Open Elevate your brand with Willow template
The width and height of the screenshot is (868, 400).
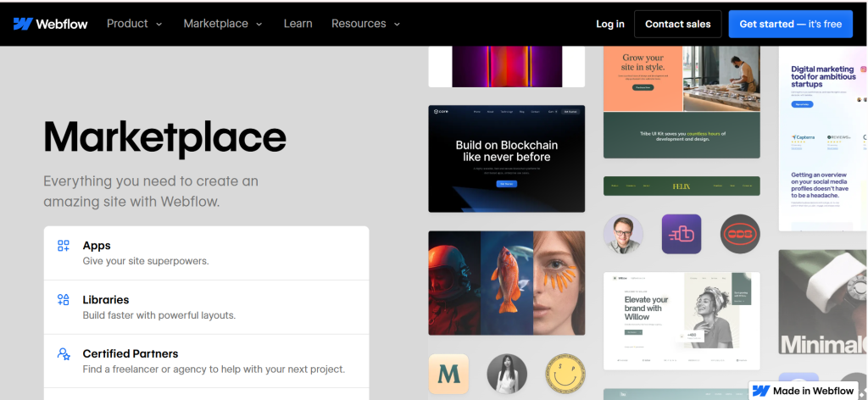point(682,321)
